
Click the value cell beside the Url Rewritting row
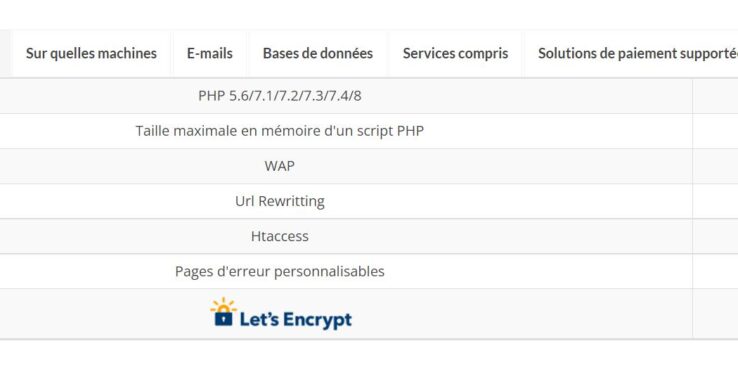click(715, 201)
